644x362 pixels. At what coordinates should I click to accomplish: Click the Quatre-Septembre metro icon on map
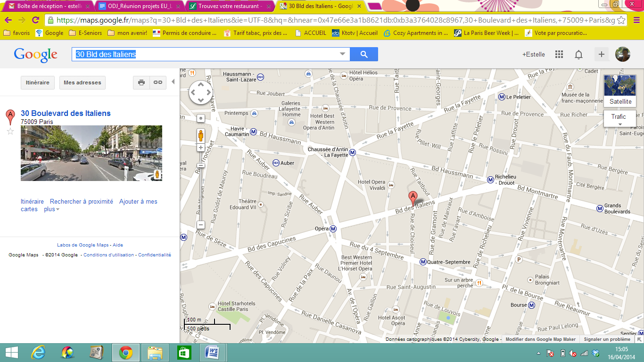point(423,262)
